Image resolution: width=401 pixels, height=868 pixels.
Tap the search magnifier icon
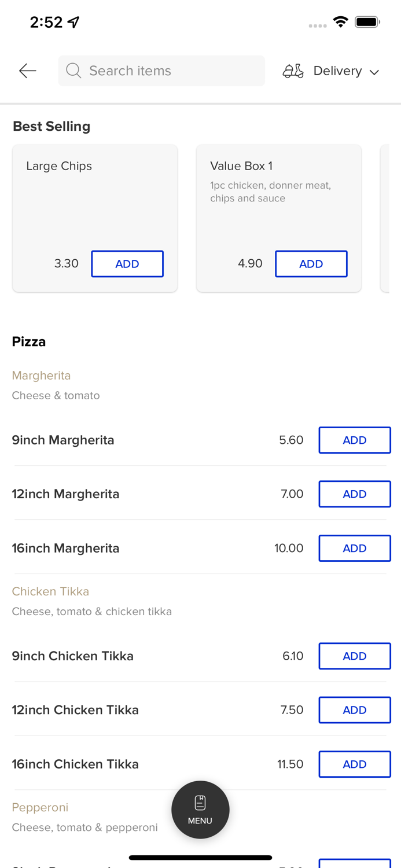tap(73, 71)
